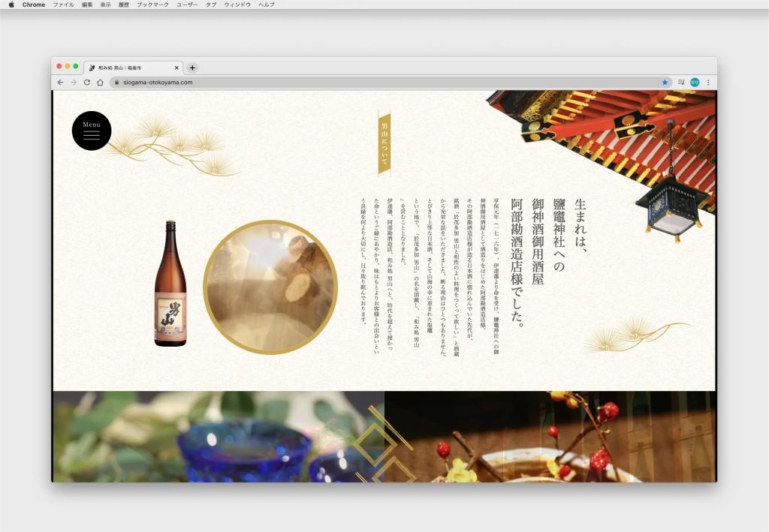Click the browser back arrow
The width and height of the screenshot is (769, 532).
[60, 83]
